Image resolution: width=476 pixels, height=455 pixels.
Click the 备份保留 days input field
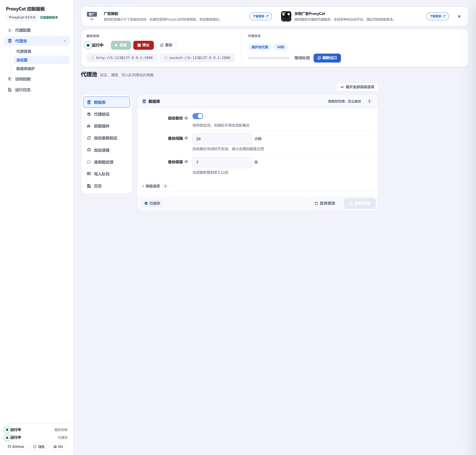point(222,162)
